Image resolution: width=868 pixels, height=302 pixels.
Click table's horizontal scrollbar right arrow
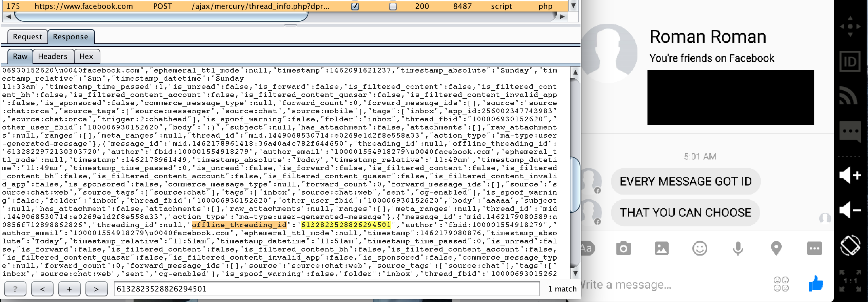tap(563, 17)
